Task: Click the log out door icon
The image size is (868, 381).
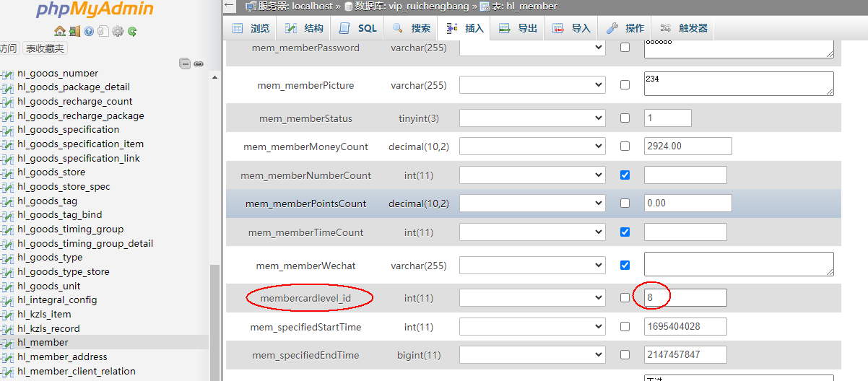Action: [74, 31]
